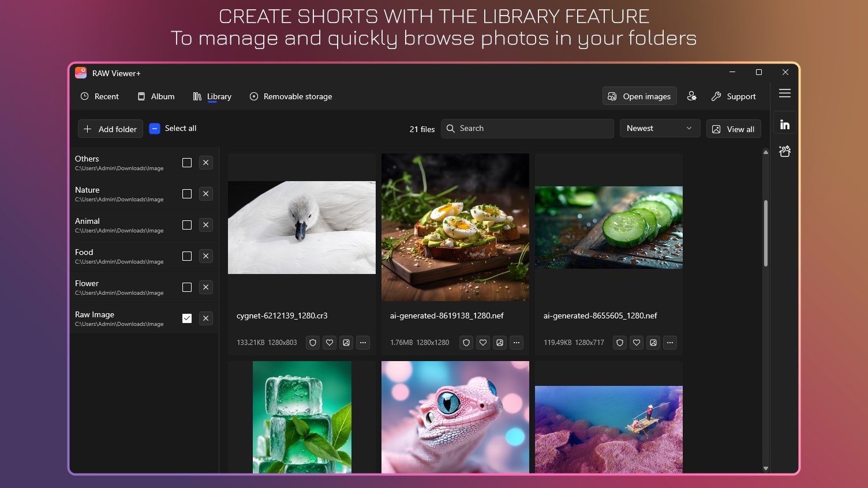Open the boat on lake thumbnail
Viewport: 868px width, 488px height.
click(x=609, y=430)
